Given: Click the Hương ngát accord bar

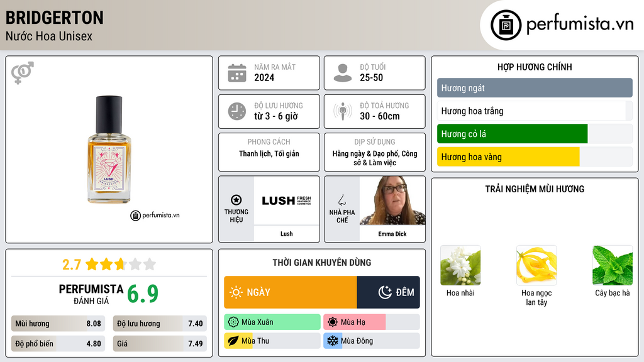Looking at the screenshot, I should click(x=535, y=88).
